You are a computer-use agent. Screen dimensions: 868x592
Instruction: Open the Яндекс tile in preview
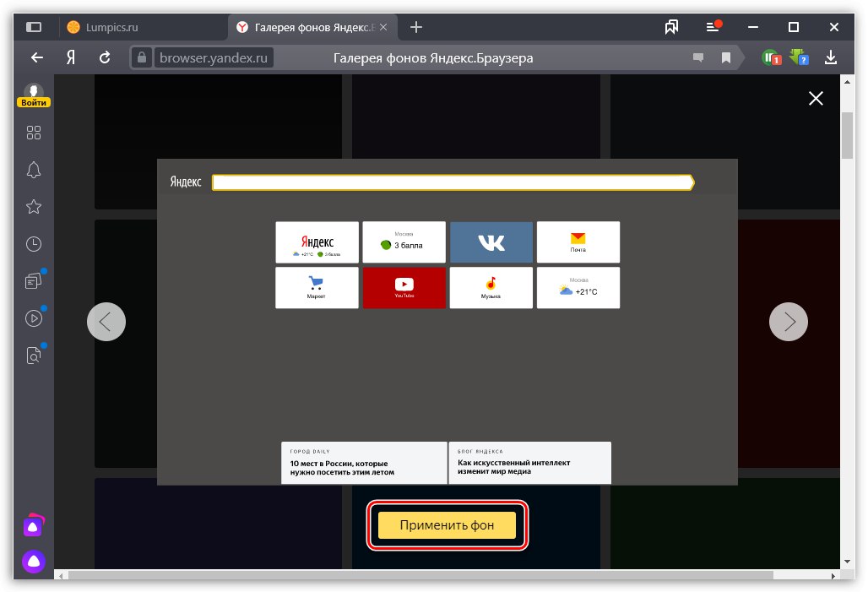tap(317, 242)
